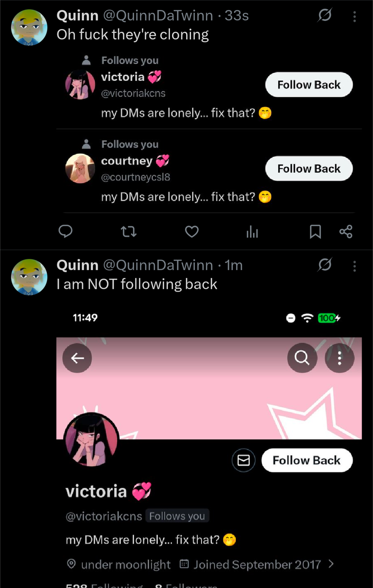The image size is (373, 588).
Task: Open Grok icon on the 33s tweet
Action: [325, 15]
